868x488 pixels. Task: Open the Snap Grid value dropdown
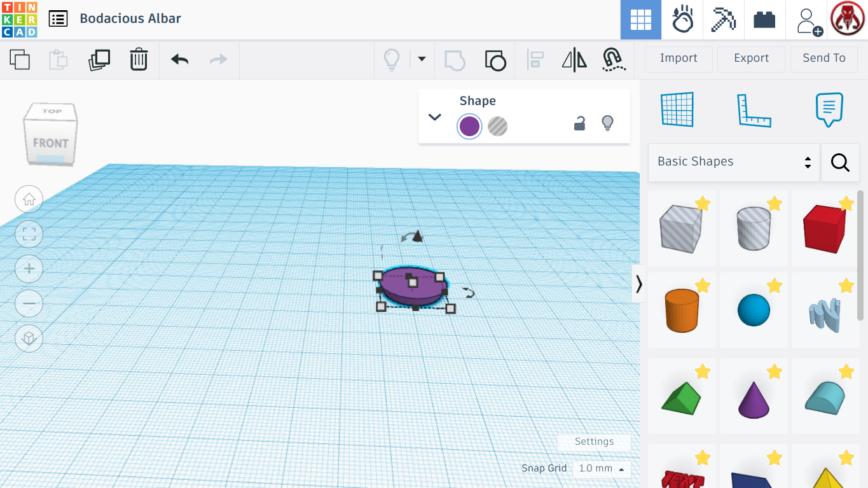pos(602,470)
